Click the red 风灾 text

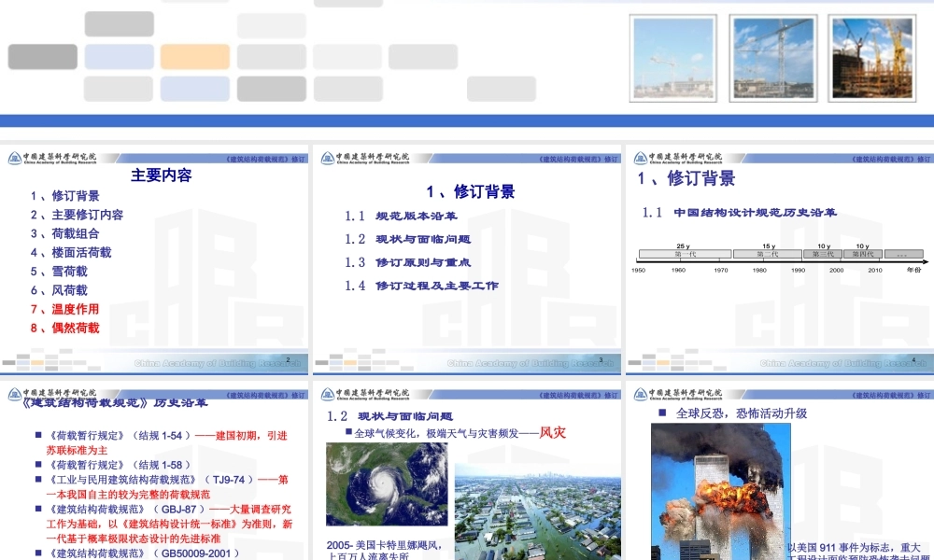553,433
